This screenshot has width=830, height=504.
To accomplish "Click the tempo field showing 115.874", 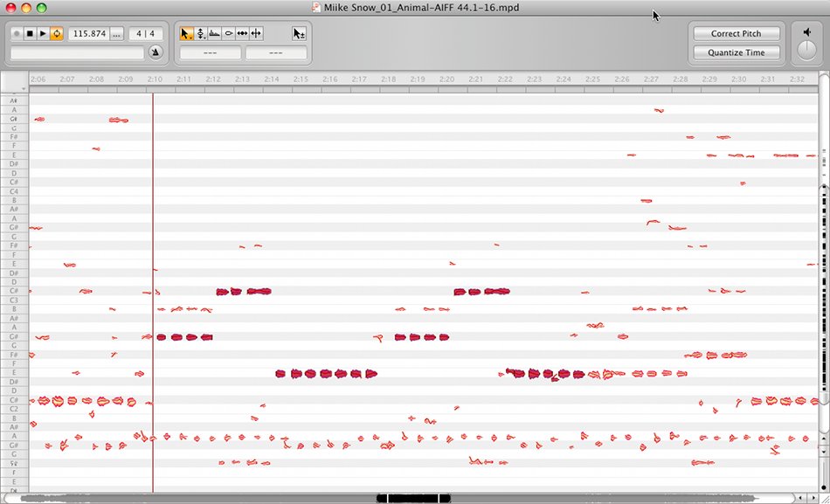I will pyautogui.click(x=89, y=34).
